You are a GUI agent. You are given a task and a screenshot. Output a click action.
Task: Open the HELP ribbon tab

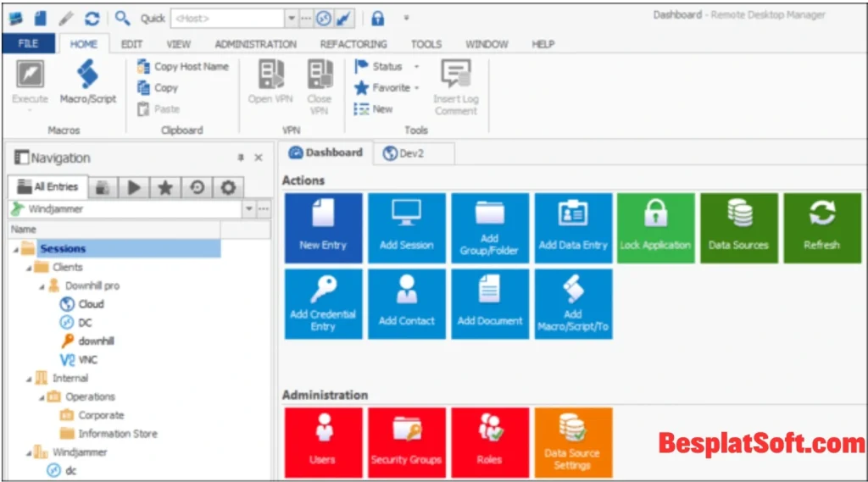tap(543, 44)
